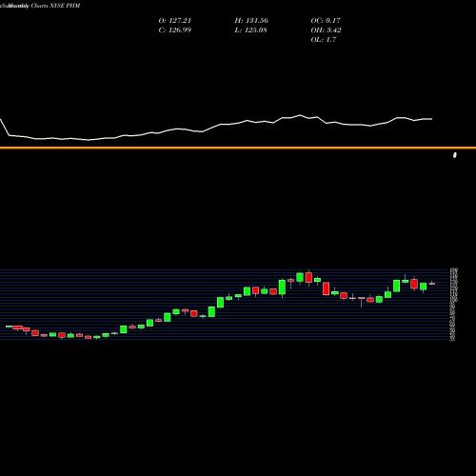This screenshot has width=476, height=476.
Task: Click the "OC: 0.17" reading
Action: pyautogui.click(x=326, y=21)
